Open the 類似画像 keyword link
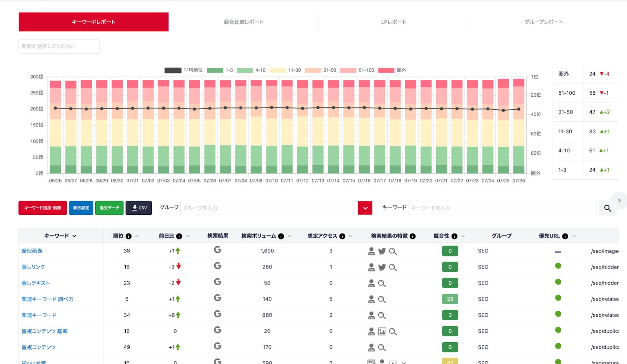The width and height of the screenshot is (627, 364). tap(32, 251)
